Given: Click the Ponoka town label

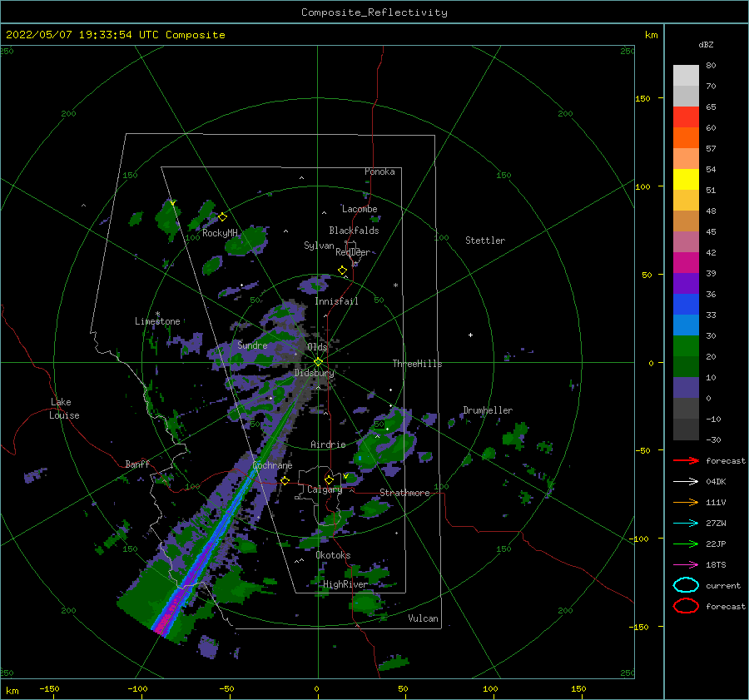Looking at the screenshot, I should (379, 171).
